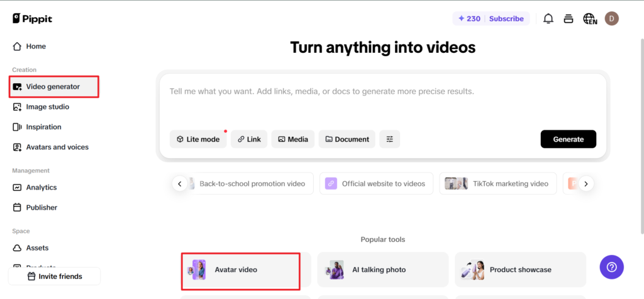Open the help question mark button
Screen dimensions: 644x299
pos(611,268)
